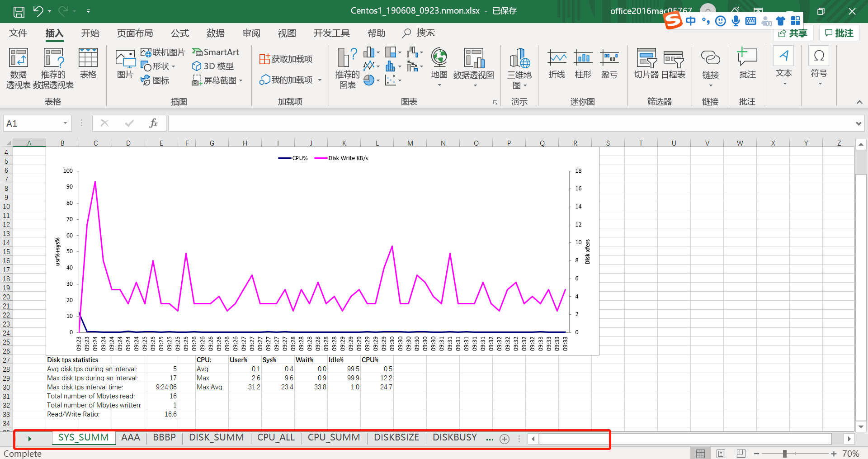Open the 3D 模型 insert option
This screenshot has width=868, height=459.
[213, 66]
